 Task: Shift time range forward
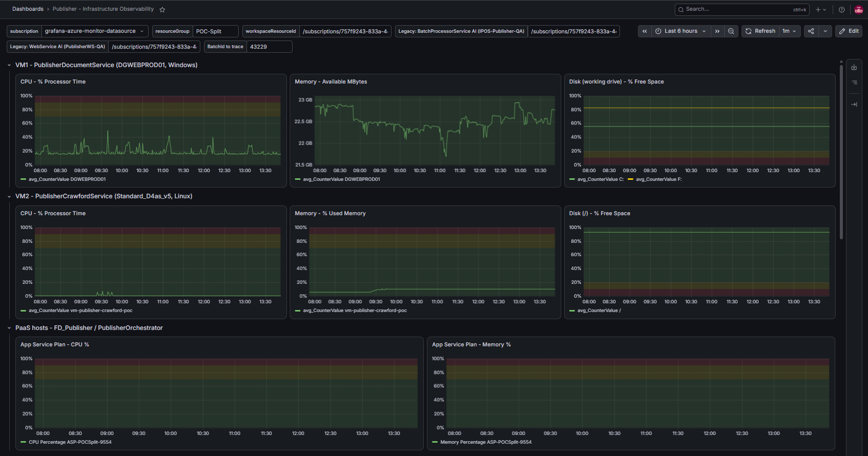tap(717, 31)
